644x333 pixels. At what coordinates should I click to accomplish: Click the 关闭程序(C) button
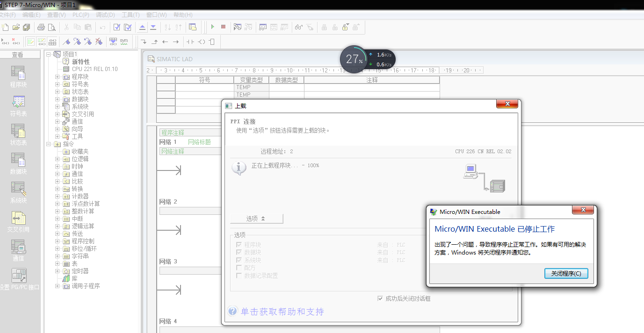(566, 274)
